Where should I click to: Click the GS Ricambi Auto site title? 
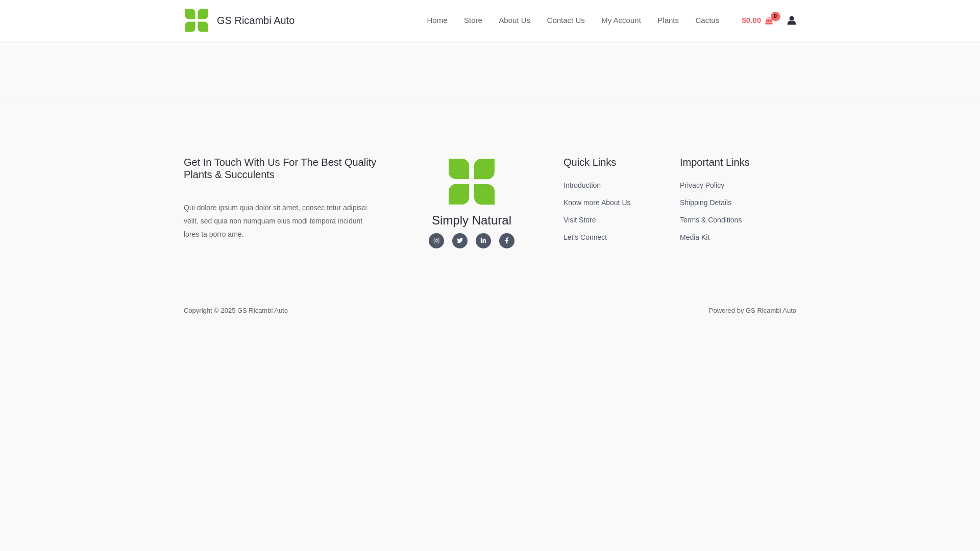[x=256, y=20]
